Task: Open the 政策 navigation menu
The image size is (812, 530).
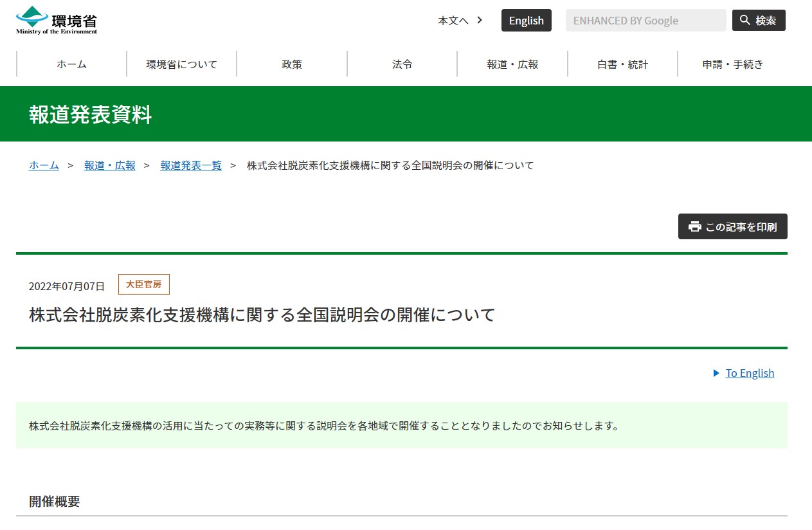Action: coord(291,64)
